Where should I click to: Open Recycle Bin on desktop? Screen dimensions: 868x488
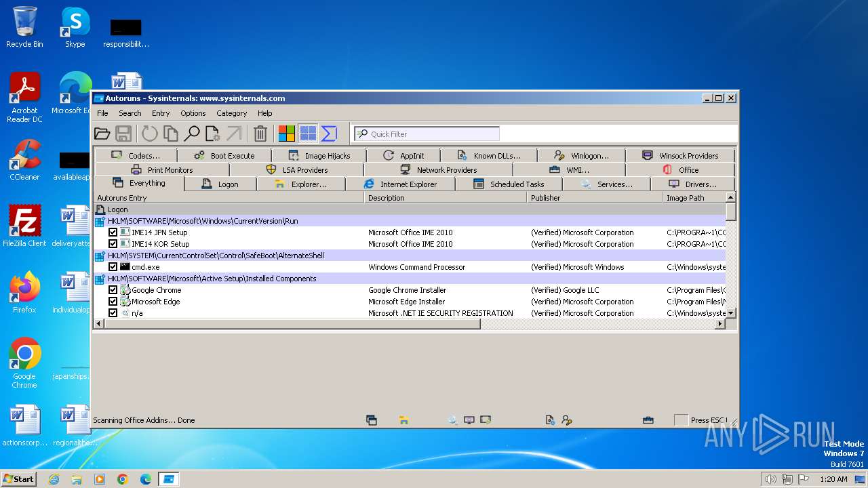[x=24, y=28]
